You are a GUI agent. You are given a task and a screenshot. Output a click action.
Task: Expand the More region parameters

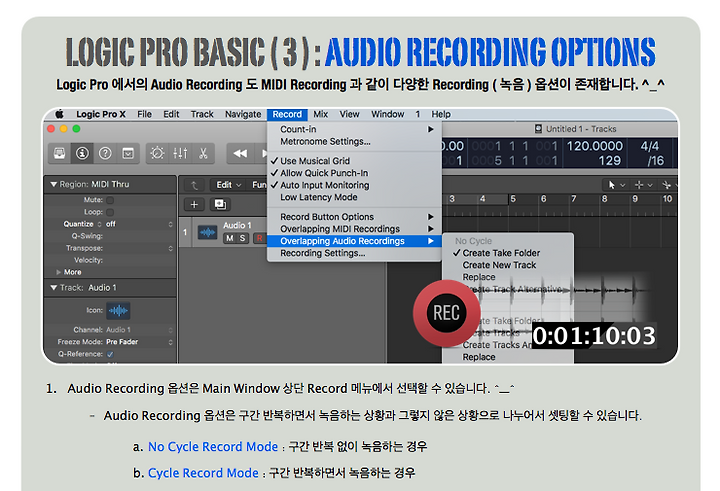(59, 272)
